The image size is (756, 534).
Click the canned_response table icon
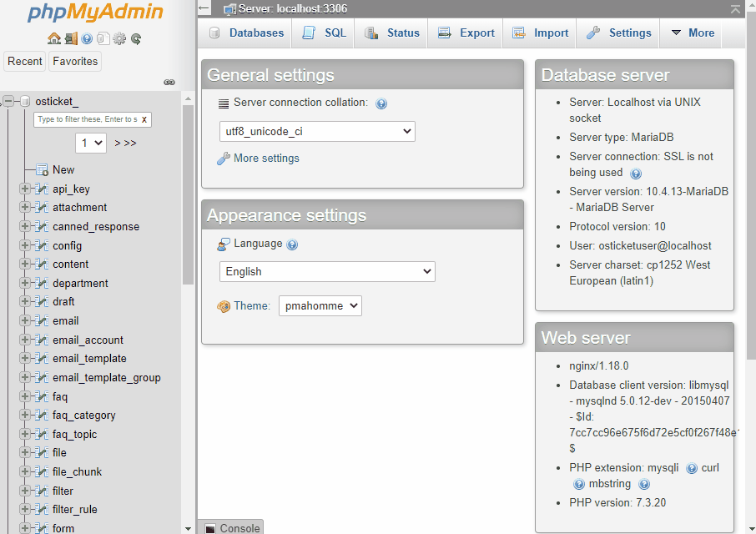(x=42, y=226)
